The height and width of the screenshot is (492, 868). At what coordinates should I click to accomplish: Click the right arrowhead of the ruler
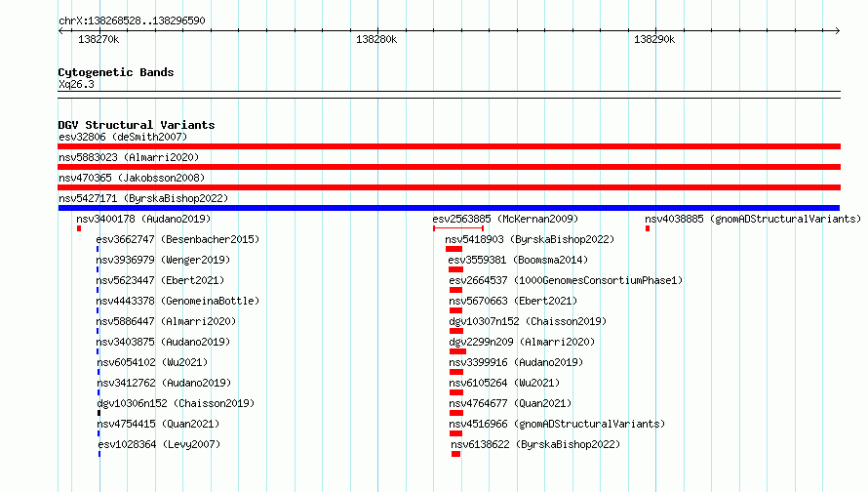(x=838, y=30)
